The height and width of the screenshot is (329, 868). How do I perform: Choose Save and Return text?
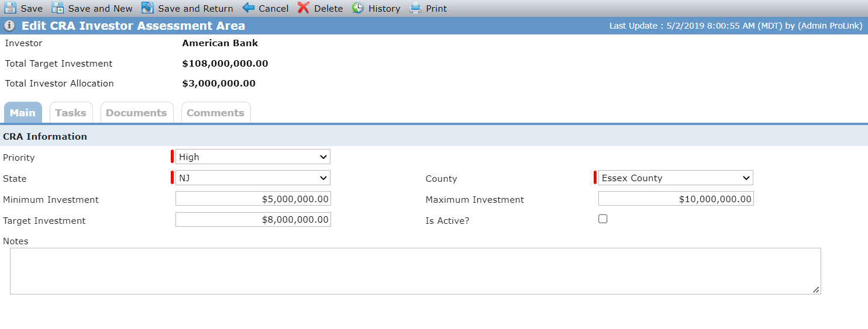[x=195, y=9]
